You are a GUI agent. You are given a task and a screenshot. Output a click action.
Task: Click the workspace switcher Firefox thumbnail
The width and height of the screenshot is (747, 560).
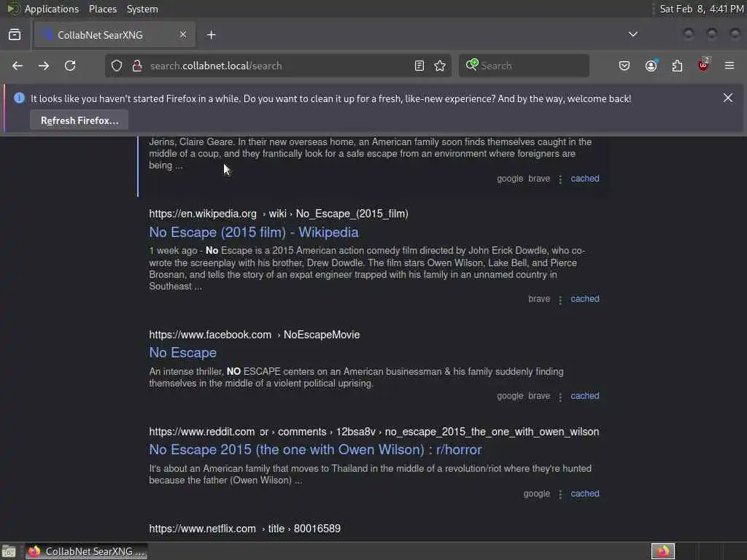(662, 551)
